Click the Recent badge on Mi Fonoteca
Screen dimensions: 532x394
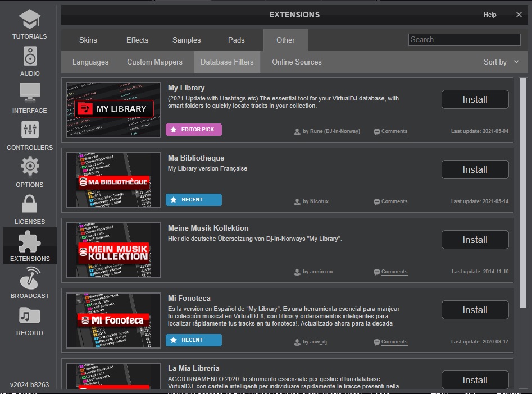(x=194, y=340)
